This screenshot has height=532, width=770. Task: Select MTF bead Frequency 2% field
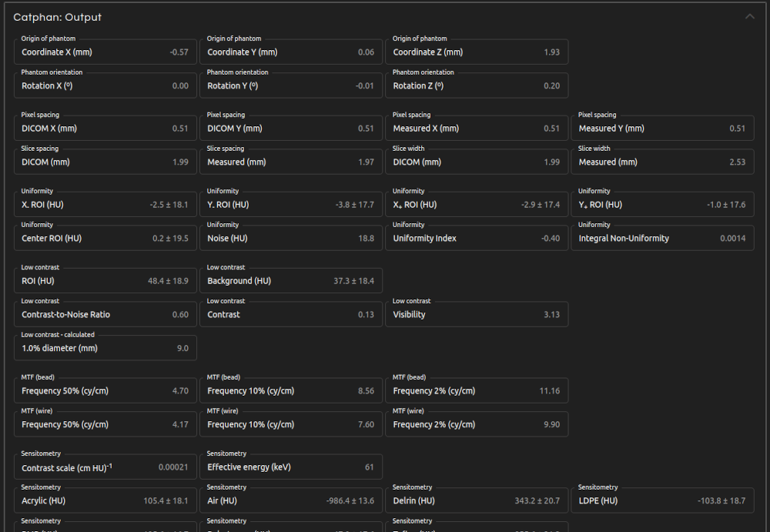point(477,390)
